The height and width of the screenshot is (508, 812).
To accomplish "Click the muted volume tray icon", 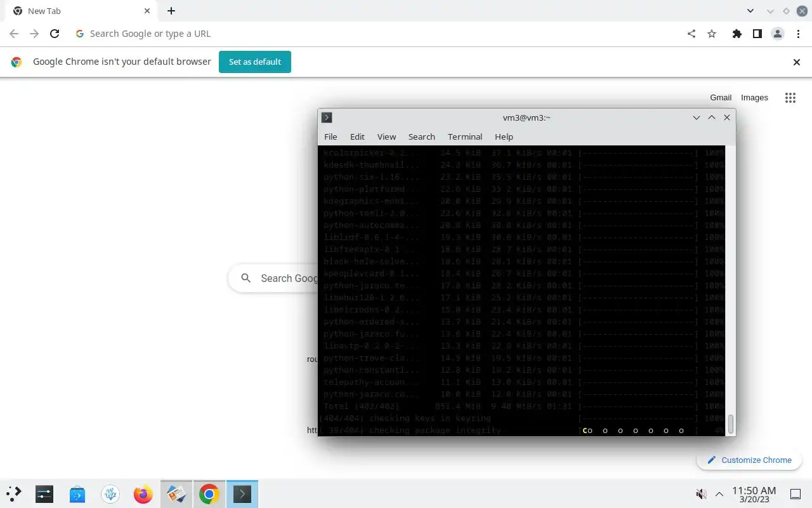I will tap(701, 494).
